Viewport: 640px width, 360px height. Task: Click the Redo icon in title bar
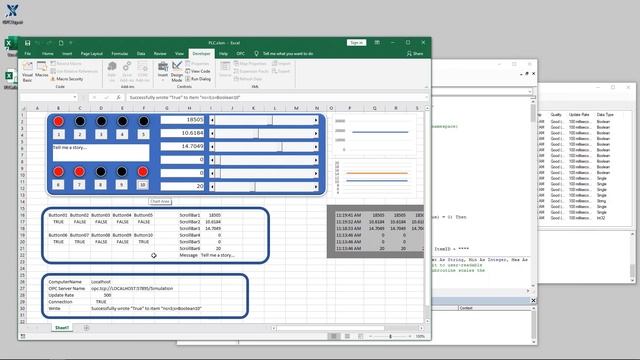pos(49,43)
